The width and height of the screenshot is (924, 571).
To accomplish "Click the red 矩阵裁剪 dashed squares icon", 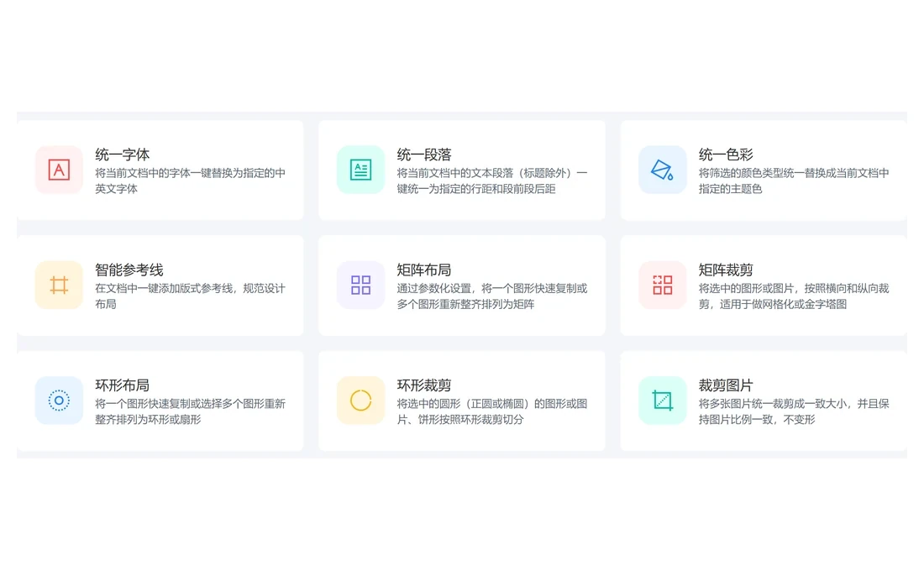I will point(663,285).
